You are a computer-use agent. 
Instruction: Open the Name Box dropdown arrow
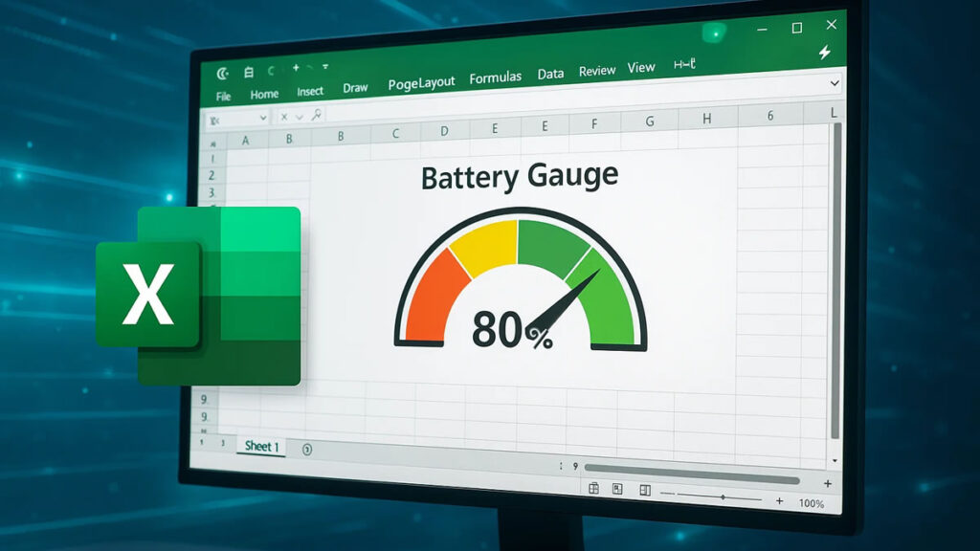tap(264, 117)
